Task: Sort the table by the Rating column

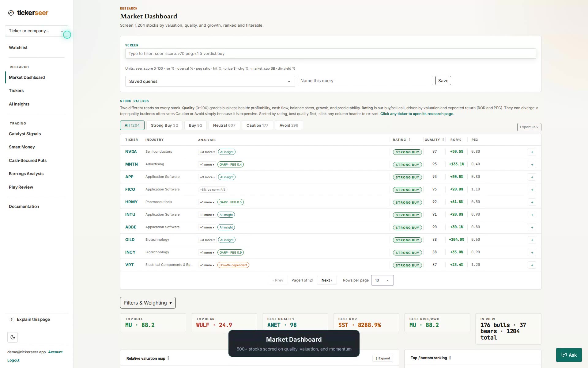Action: 399,140
